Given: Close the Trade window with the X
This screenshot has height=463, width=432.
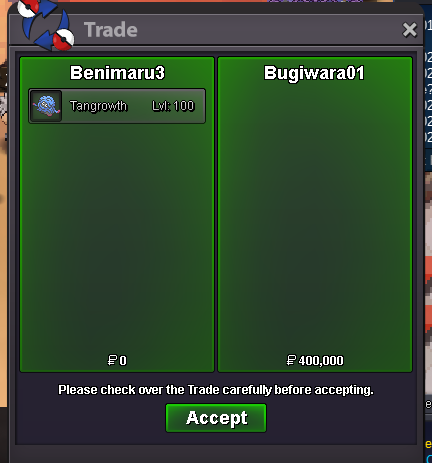Looking at the screenshot, I should point(409,30).
